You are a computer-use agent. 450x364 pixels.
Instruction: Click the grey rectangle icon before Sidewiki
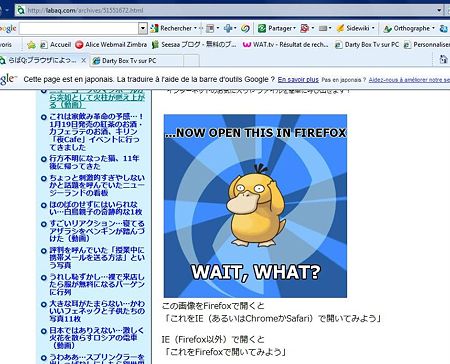click(323, 29)
